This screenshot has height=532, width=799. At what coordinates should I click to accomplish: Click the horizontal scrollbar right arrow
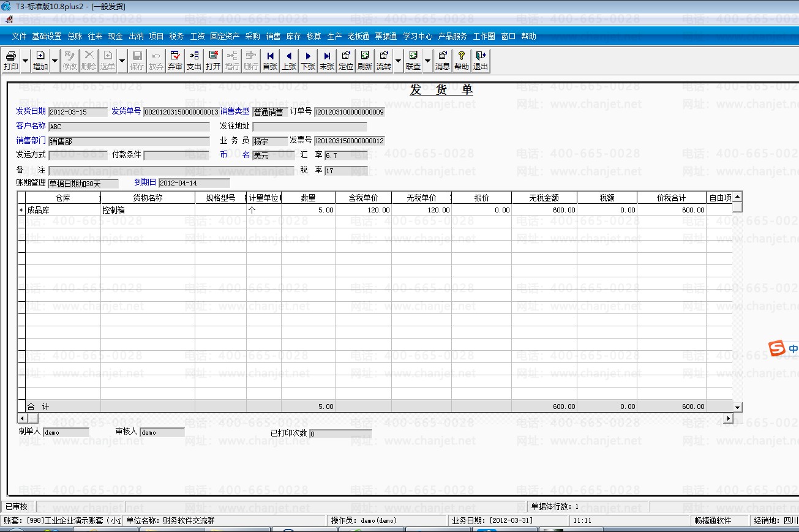click(728, 418)
